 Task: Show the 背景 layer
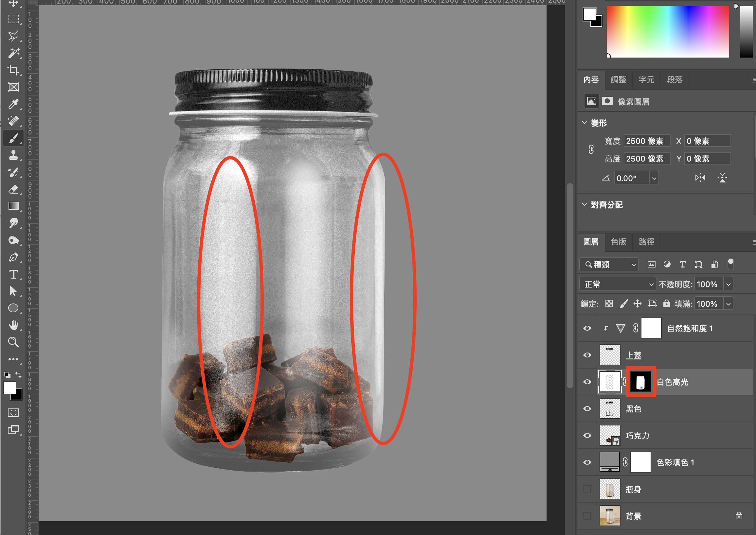click(x=587, y=516)
